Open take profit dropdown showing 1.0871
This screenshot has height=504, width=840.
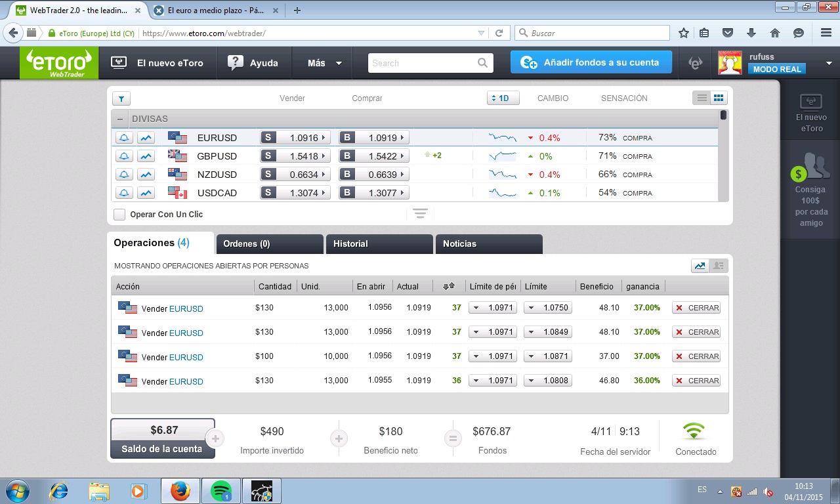(548, 356)
